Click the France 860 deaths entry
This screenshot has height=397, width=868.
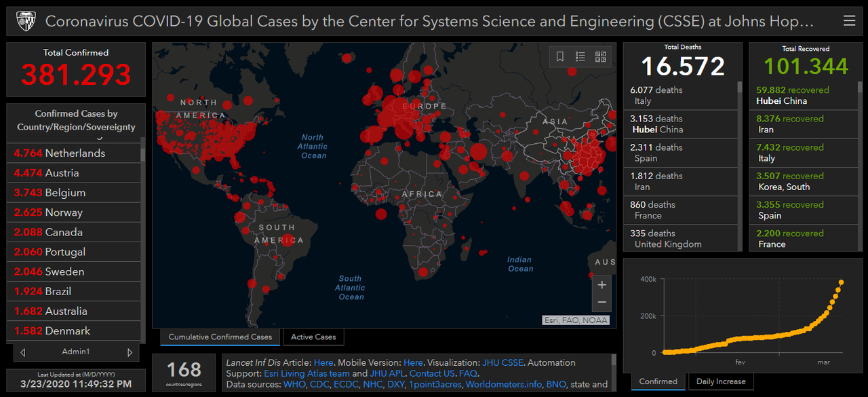680,210
